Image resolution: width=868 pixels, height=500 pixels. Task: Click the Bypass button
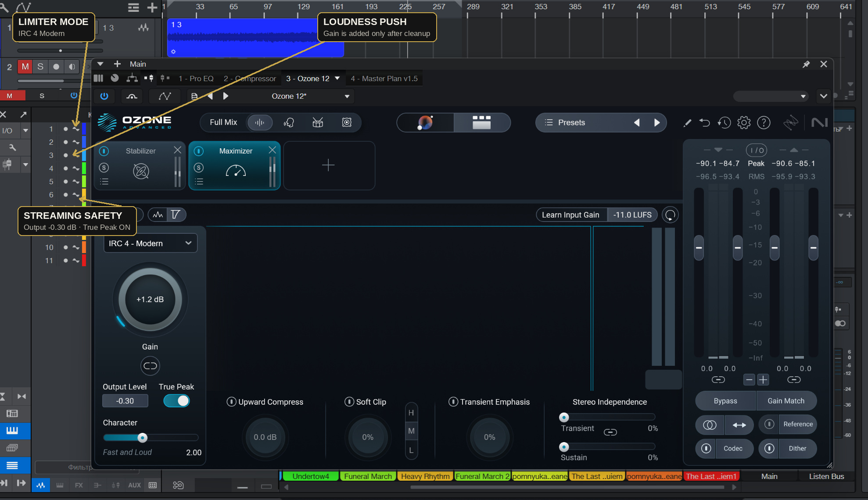tap(725, 401)
